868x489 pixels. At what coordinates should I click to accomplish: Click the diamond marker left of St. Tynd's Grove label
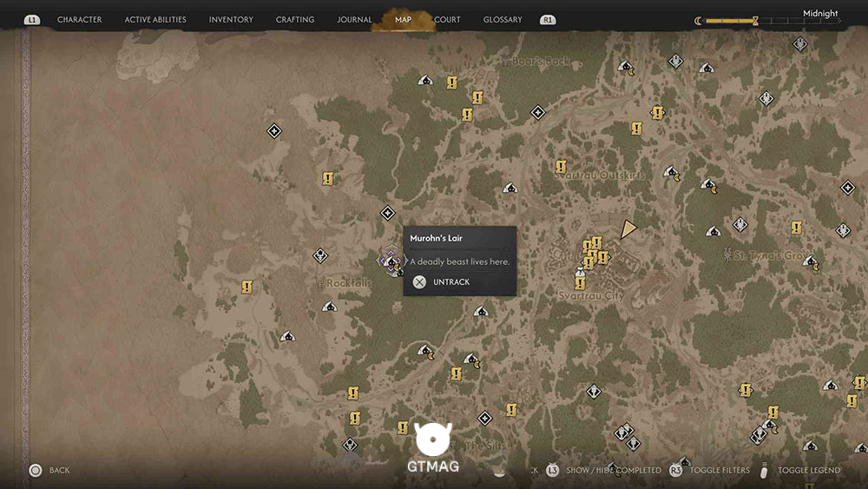click(x=740, y=224)
